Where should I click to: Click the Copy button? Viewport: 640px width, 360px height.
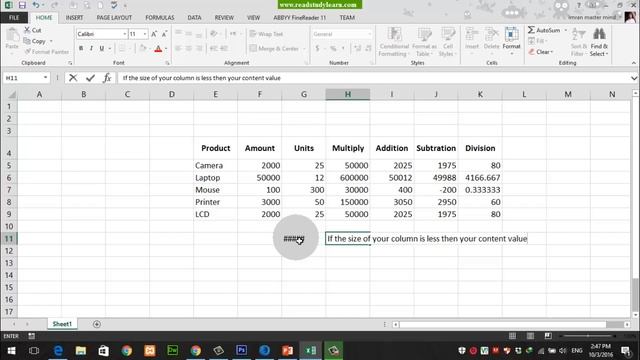point(35,41)
